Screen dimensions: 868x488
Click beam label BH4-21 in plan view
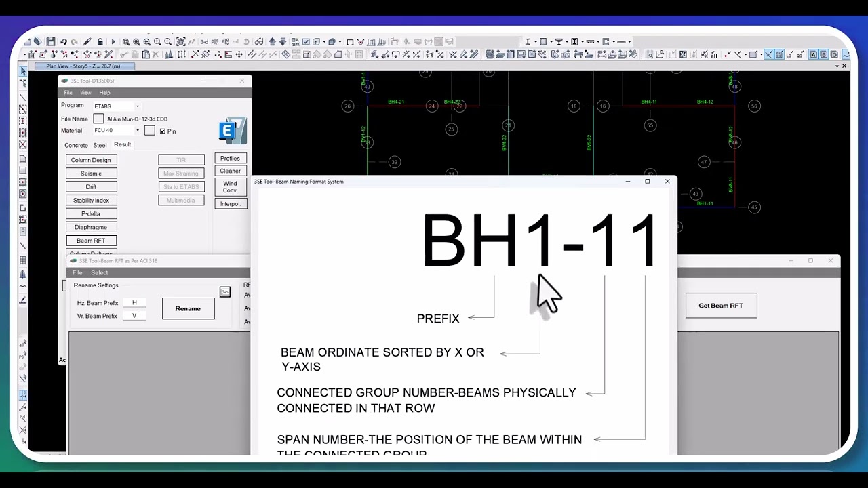396,102
